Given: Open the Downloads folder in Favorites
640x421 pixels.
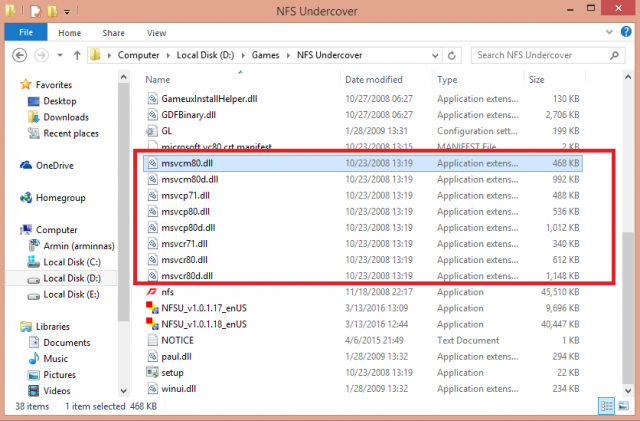Looking at the screenshot, I should point(65,117).
